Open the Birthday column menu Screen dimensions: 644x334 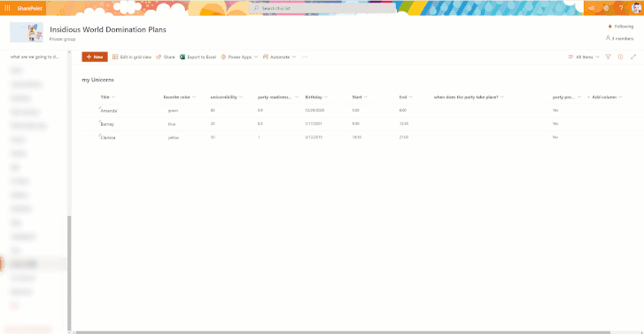coord(316,97)
